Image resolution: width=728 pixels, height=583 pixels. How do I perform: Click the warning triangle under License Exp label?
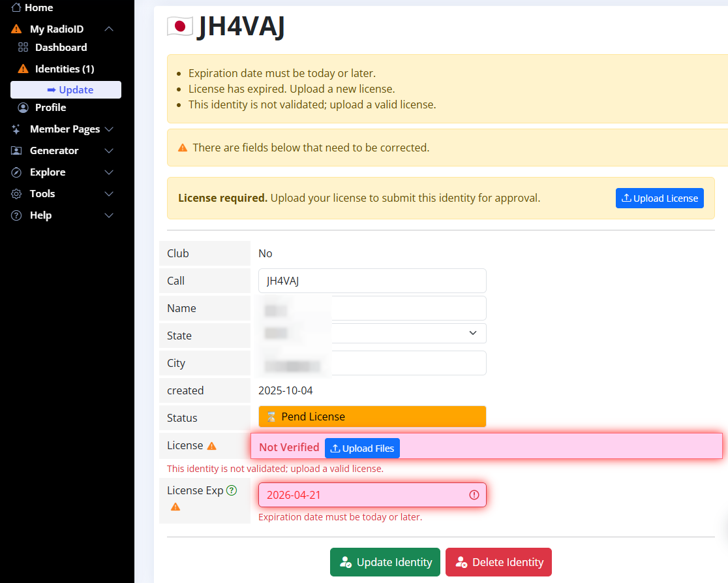175,507
